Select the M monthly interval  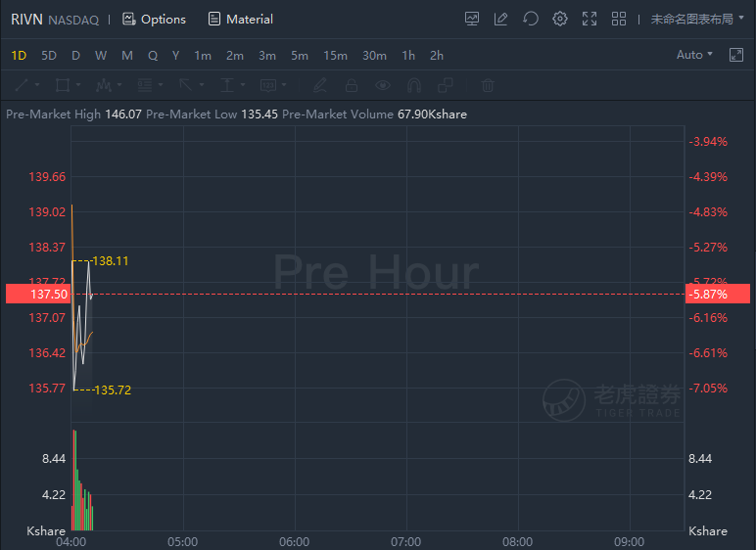tap(126, 56)
